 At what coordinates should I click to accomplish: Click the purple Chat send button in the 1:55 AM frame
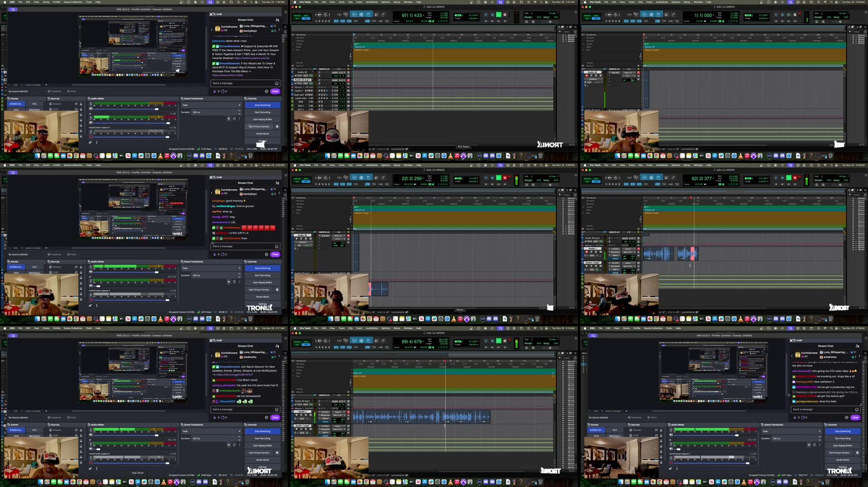point(275,92)
